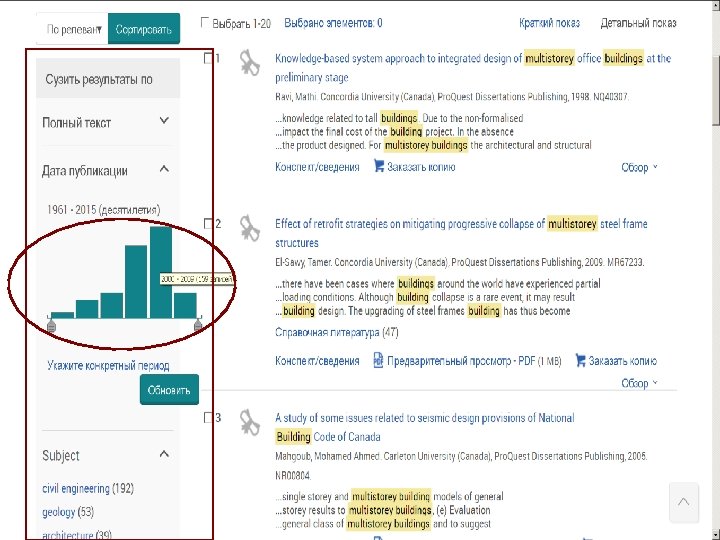This screenshot has width=720, height=540.
Task: Click the left date range slider handle
Action: (x=51, y=325)
